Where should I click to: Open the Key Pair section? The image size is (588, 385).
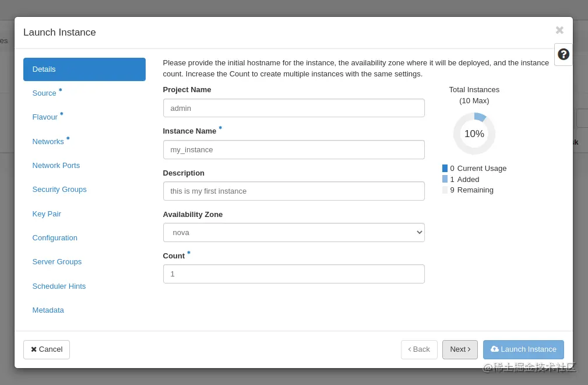47,213
